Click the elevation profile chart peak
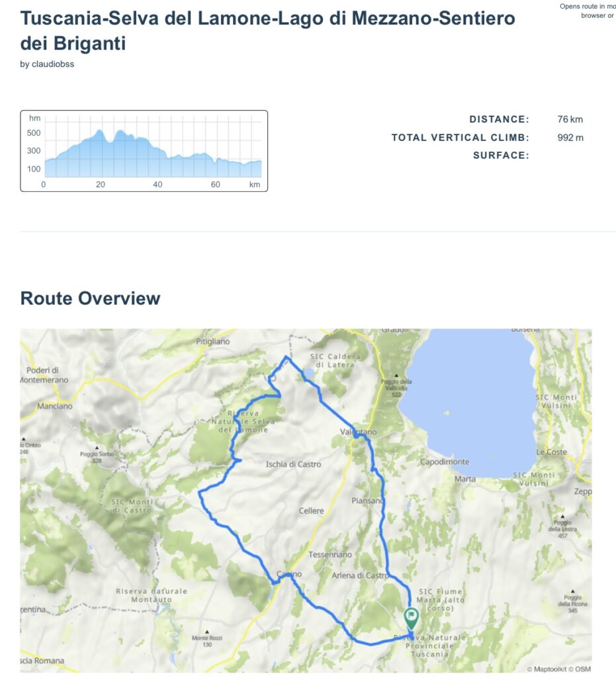616x678 pixels. click(x=100, y=132)
